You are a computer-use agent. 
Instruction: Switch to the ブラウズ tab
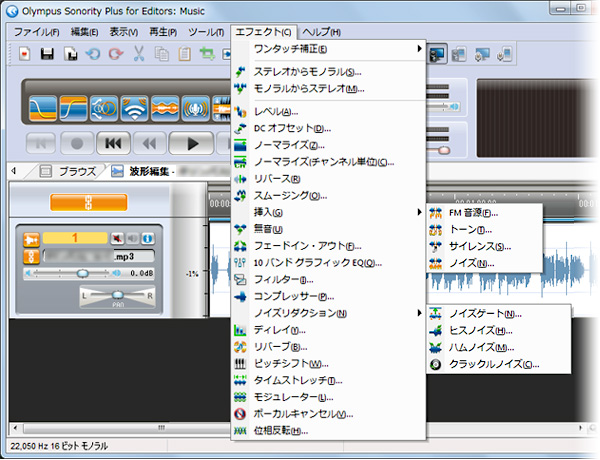(68, 171)
